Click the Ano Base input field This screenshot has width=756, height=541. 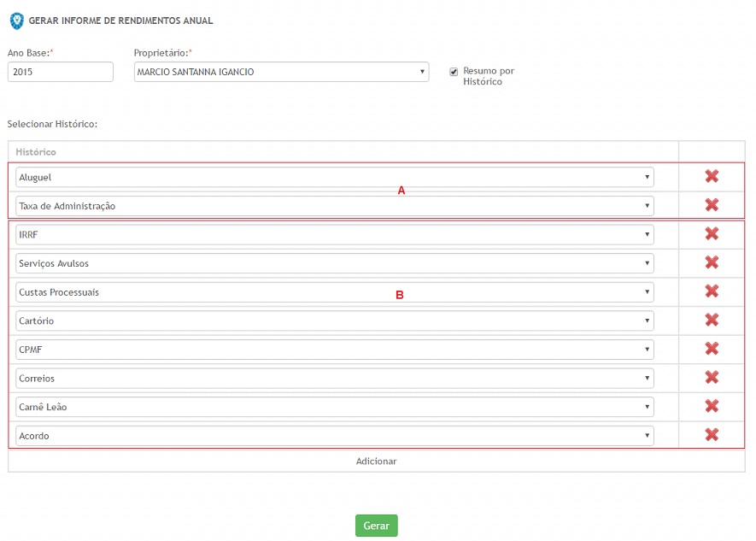[x=60, y=72]
